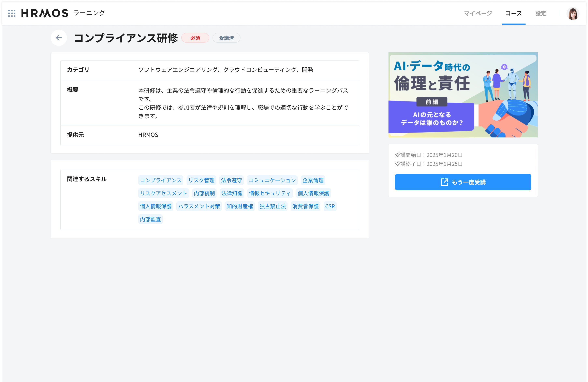This screenshot has width=588, height=382.
Task: Click the HRMOS logo
Action: click(x=45, y=13)
